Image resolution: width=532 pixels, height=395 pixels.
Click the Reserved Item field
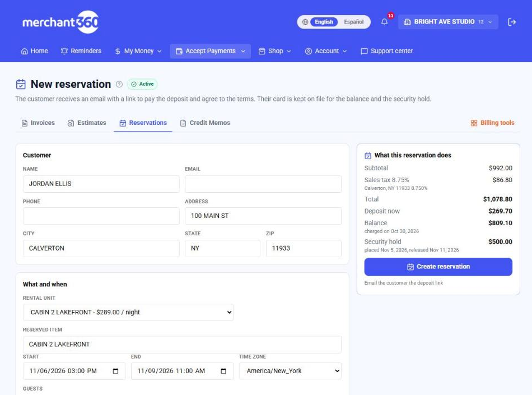[182, 345]
